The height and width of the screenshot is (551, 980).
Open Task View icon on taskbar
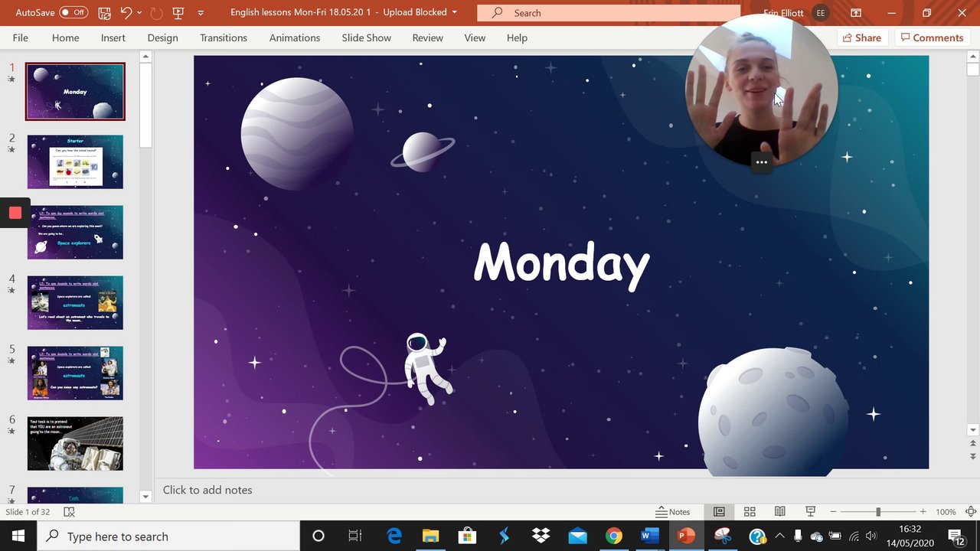[x=355, y=536]
